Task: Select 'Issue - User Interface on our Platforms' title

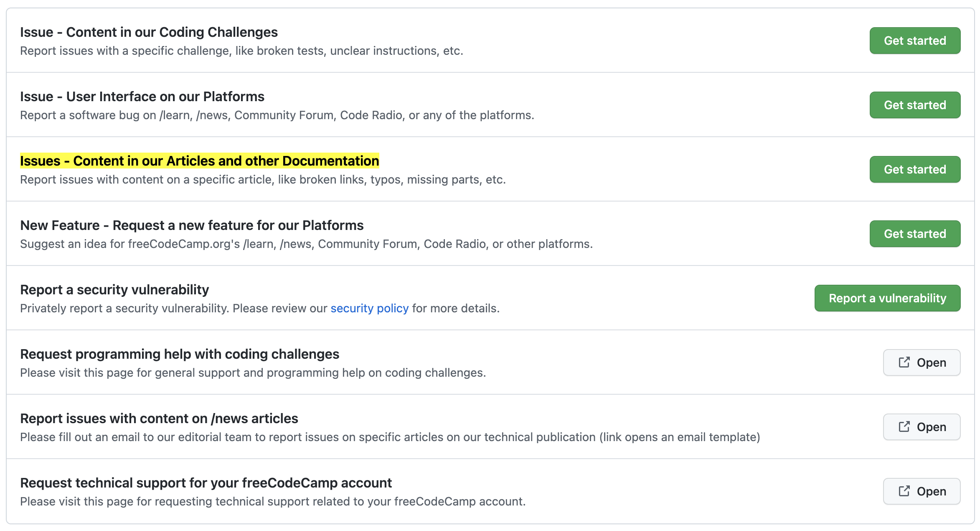Action: pyautogui.click(x=142, y=97)
